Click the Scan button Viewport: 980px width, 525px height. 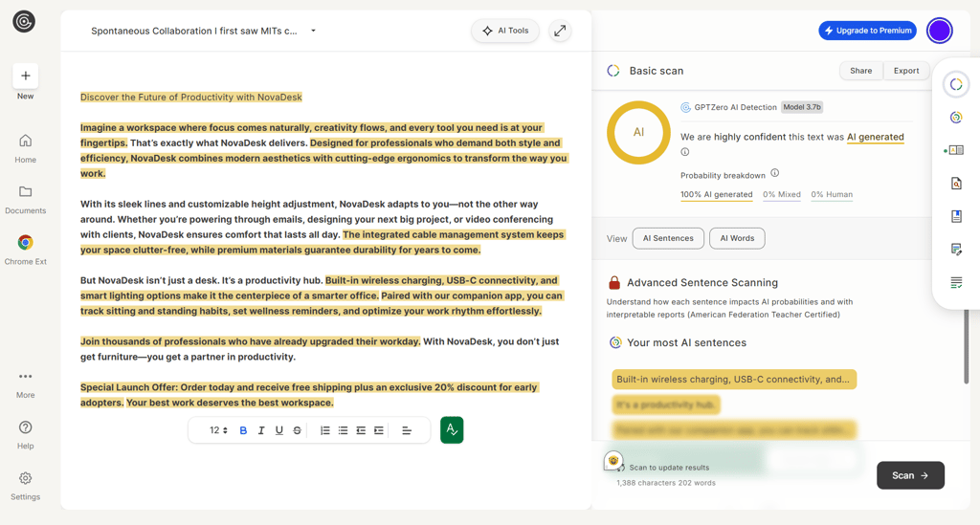910,475
